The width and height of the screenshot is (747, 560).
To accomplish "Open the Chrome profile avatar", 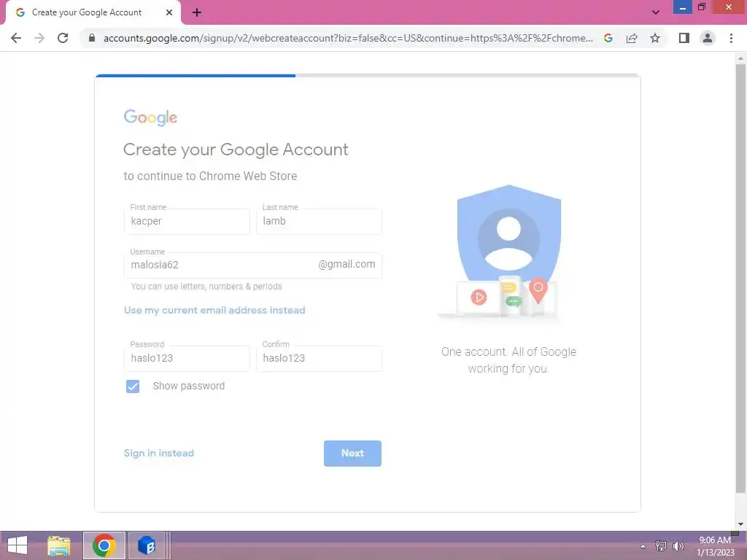I will click(708, 38).
